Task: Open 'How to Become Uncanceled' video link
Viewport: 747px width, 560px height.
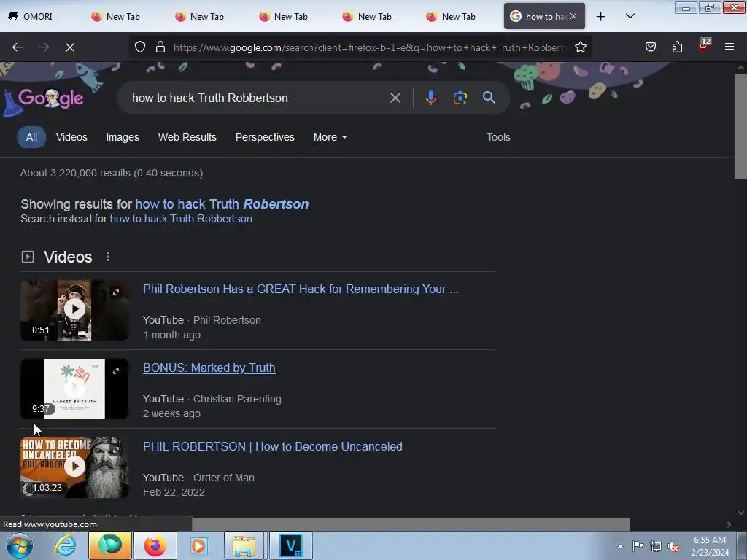Action: tap(273, 447)
